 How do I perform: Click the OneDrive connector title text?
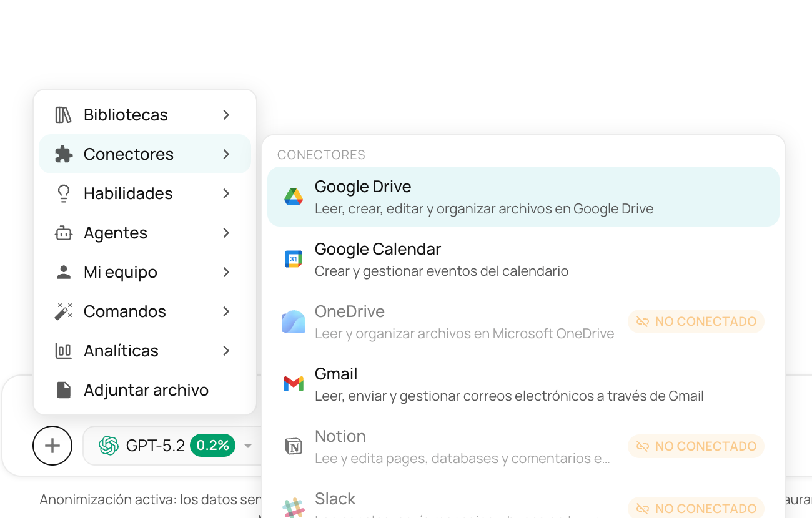point(350,311)
